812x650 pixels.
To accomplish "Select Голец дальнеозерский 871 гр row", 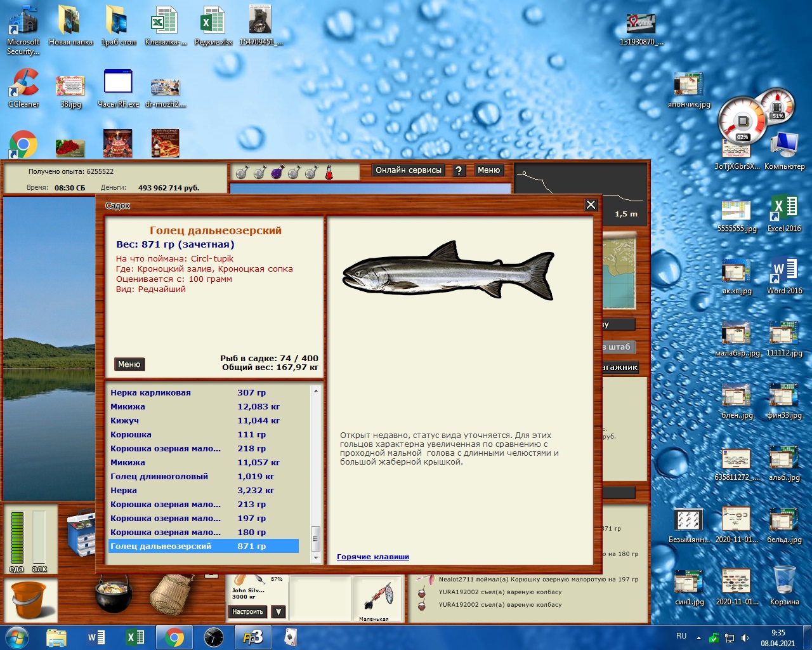I will [x=203, y=546].
